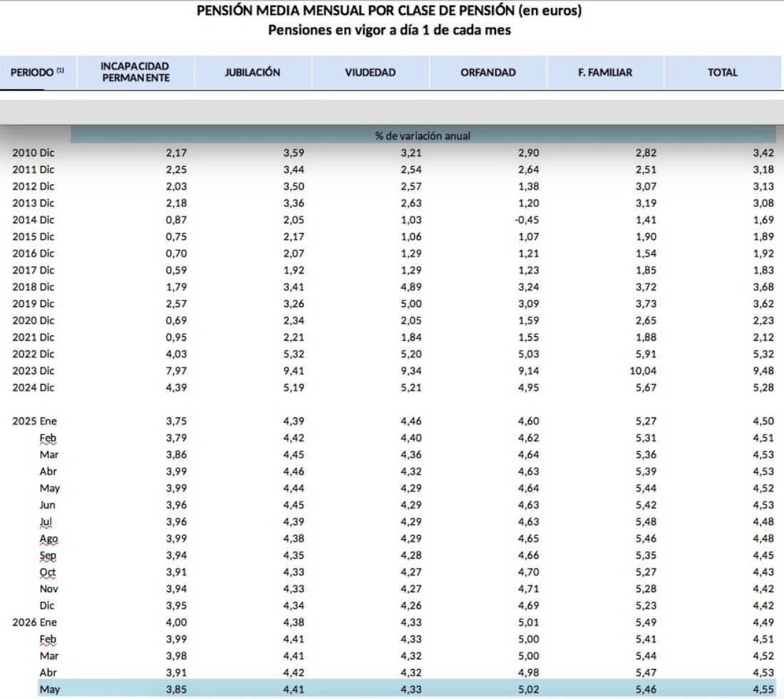The height and width of the screenshot is (699, 784).
Task: Select the '2014 Dic' row label
Action: coord(33,220)
